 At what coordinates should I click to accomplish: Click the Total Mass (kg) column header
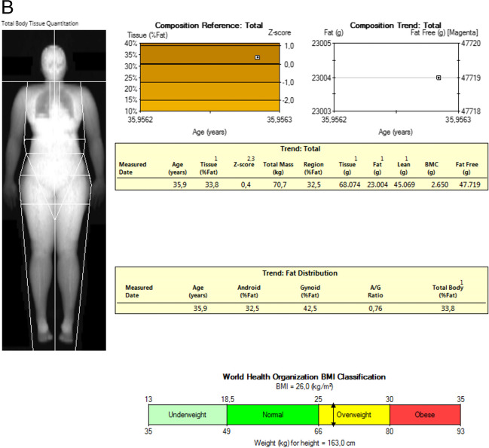pyautogui.click(x=278, y=168)
